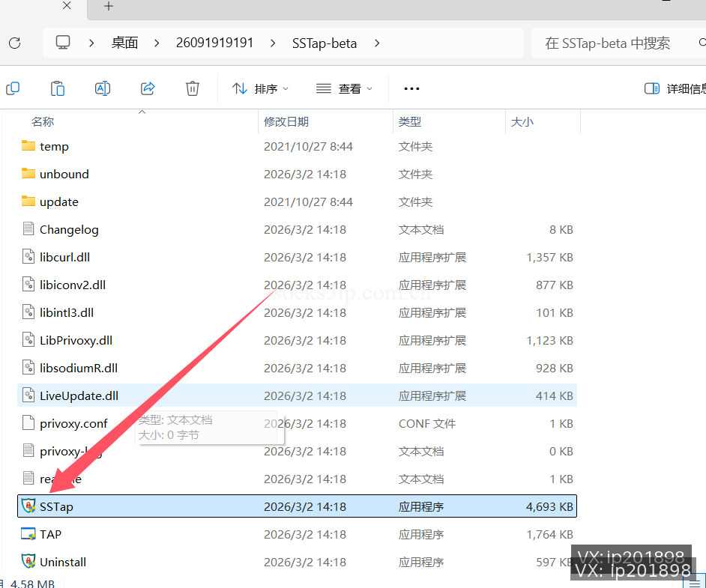Click the 桌面 breadcrumb segment
The height and width of the screenshot is (588, 706).
click(x=124, y=43)
